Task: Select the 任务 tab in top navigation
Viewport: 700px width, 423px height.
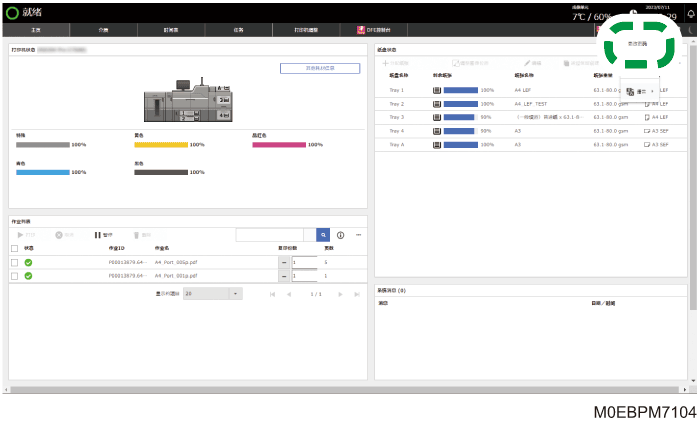Action: coord(238,30)
